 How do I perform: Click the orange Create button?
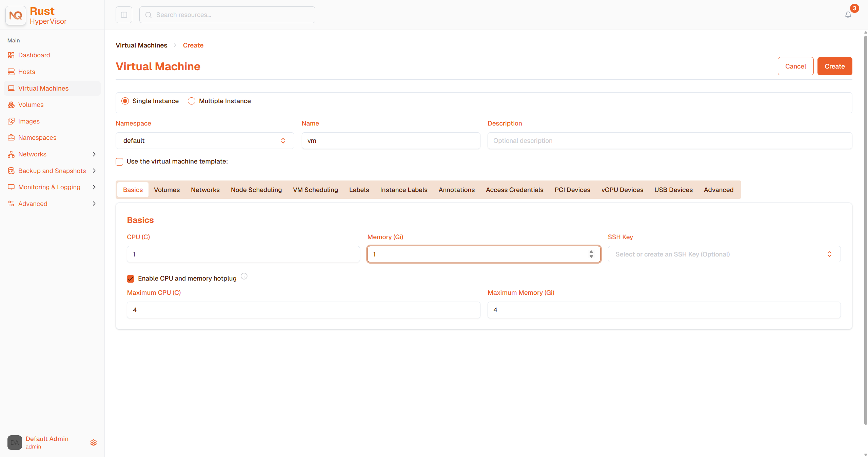pos(835,66)
